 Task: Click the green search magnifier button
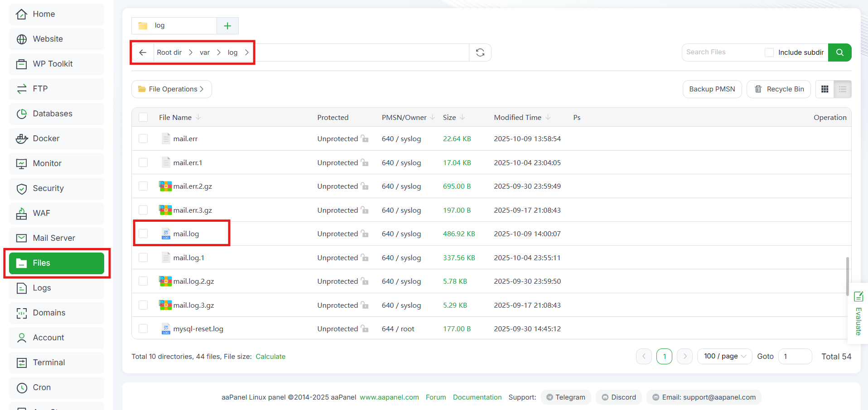[840, 52]
